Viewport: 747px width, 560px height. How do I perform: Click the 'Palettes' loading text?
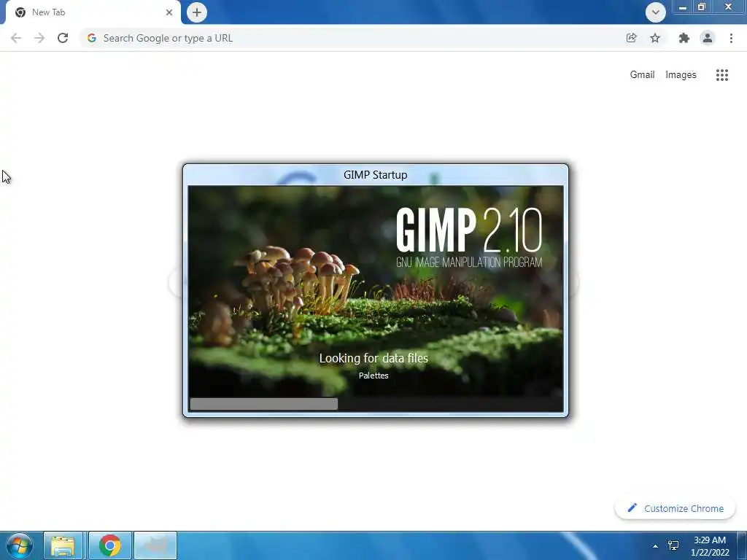pyautogui.click(x=373, y=376)
